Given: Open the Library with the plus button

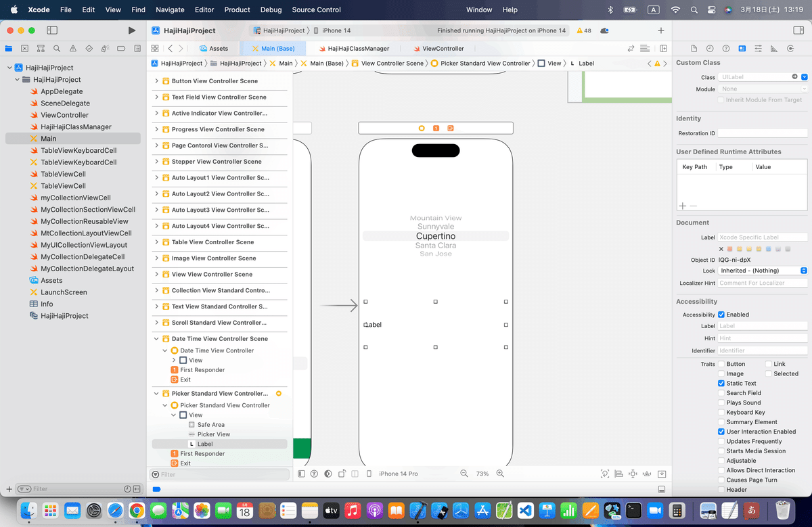Looking at the screenshot, I should point(661,30).
